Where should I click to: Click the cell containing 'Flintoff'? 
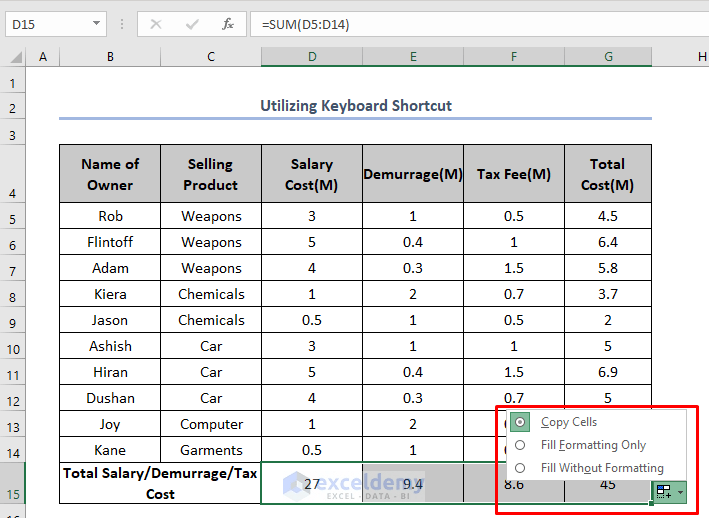pyautogui.click(x=110, y=242)
